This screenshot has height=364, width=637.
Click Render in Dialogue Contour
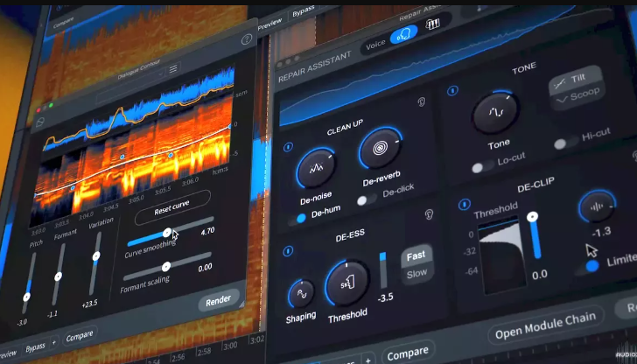[218, 301]
